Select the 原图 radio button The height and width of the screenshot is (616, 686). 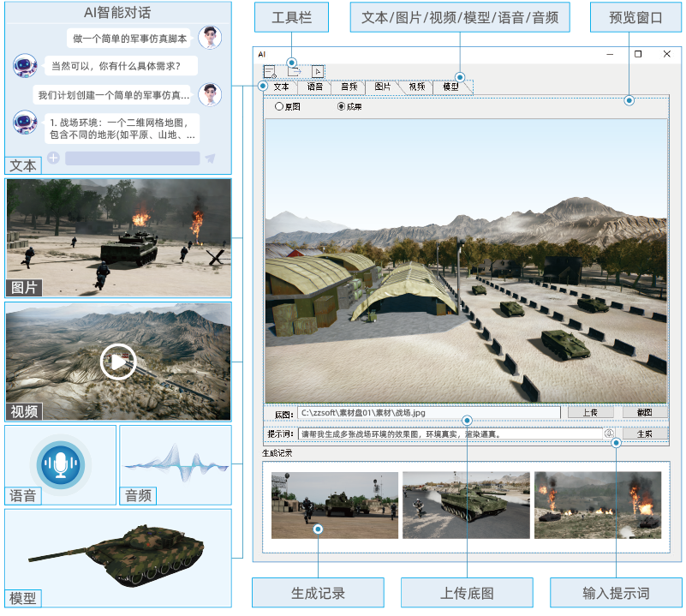[279, 107]
